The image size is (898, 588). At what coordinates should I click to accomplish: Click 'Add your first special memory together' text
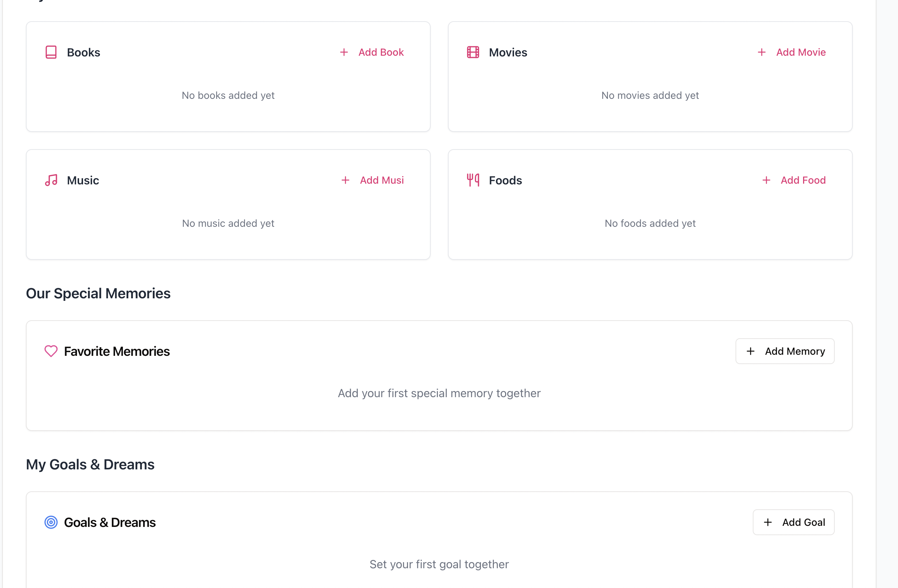(x=439, y=393)
